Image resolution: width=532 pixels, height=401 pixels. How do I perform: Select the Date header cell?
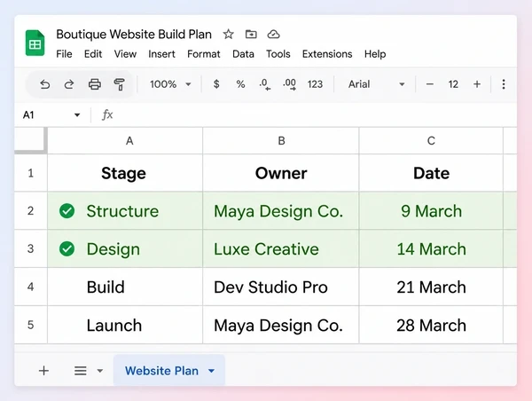tap(431, 173)
